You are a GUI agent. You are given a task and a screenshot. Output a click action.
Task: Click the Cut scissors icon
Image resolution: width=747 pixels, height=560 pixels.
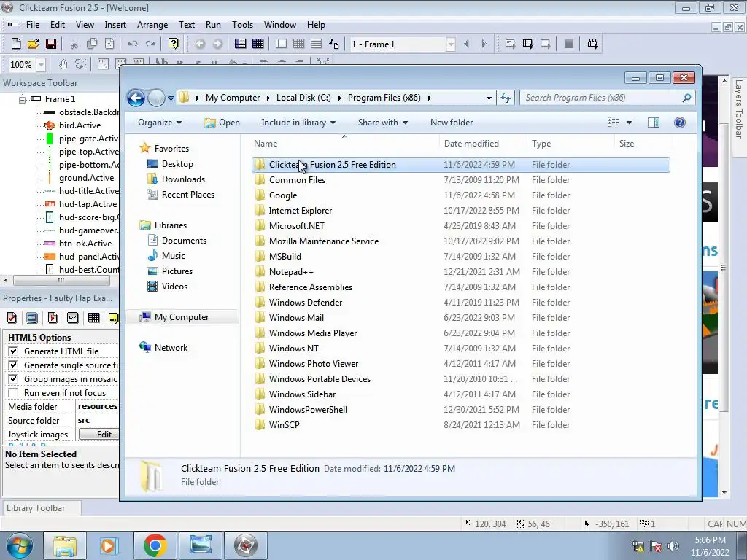point(74,44)
